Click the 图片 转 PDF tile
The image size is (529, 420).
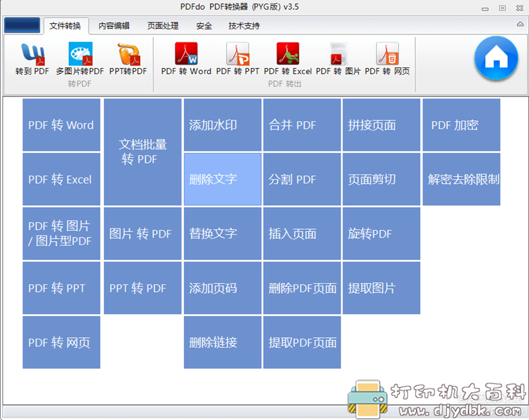(143, 233)
